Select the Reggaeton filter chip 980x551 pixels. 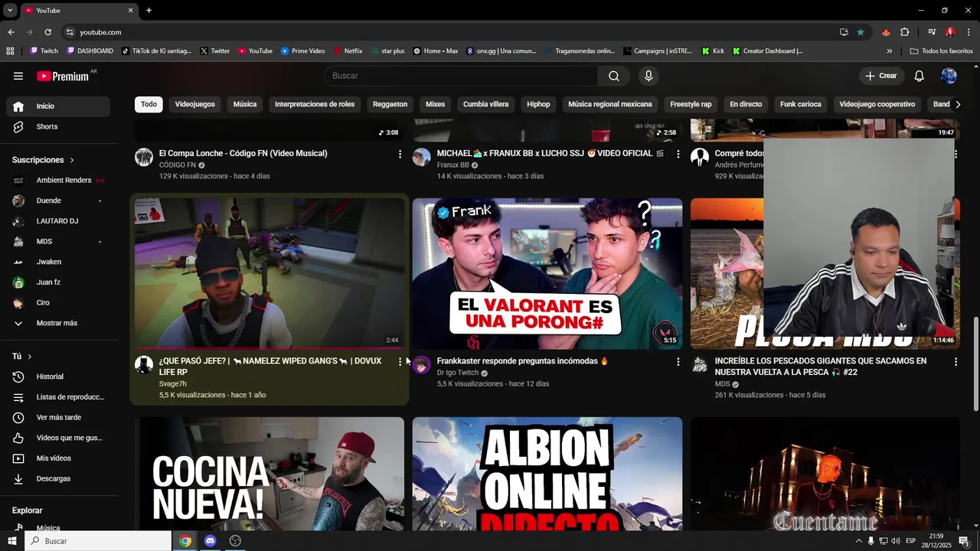click(390, 104)
